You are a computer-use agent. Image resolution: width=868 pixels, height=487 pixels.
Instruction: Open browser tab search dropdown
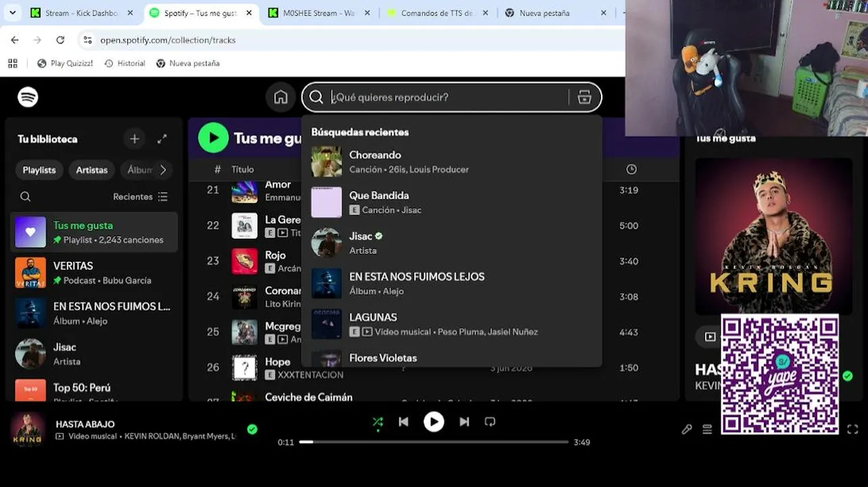coord(14,13)
